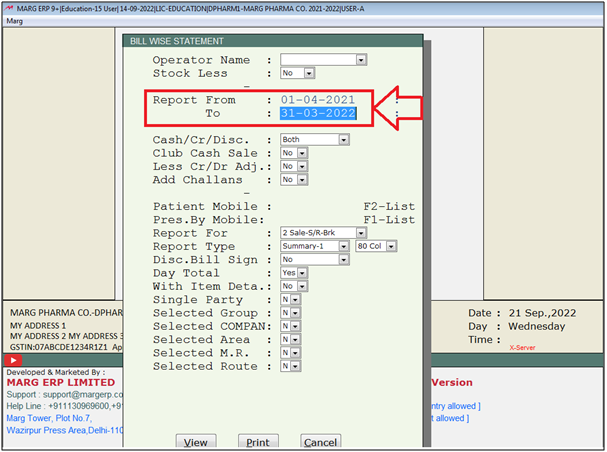Open the Selected M.R. N dropdown

click(295, 353)
